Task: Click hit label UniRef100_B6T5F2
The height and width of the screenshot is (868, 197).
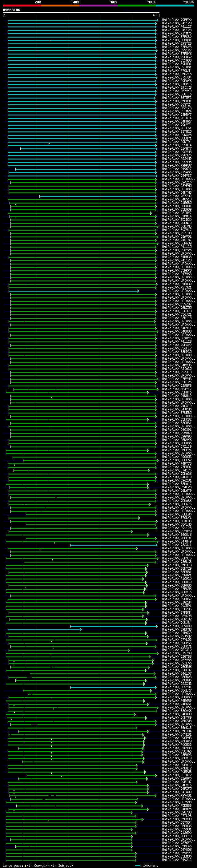Action: (177, 98)
